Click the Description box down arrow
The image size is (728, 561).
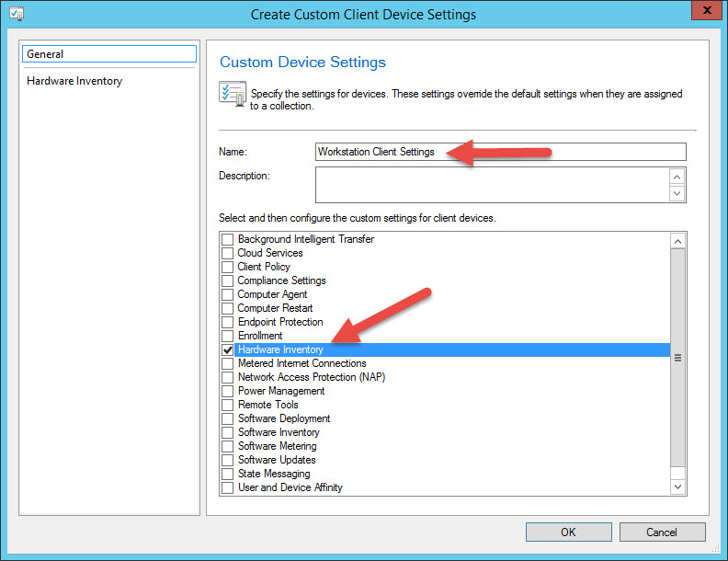click(677, 193)
